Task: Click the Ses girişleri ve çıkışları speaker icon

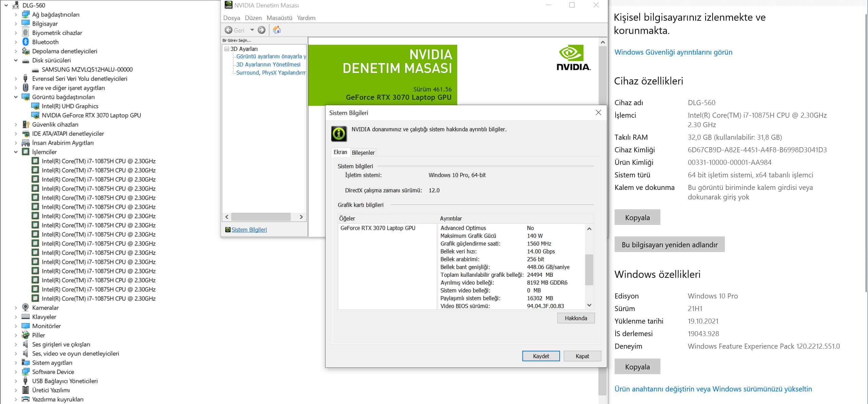Action: point(25,344)
